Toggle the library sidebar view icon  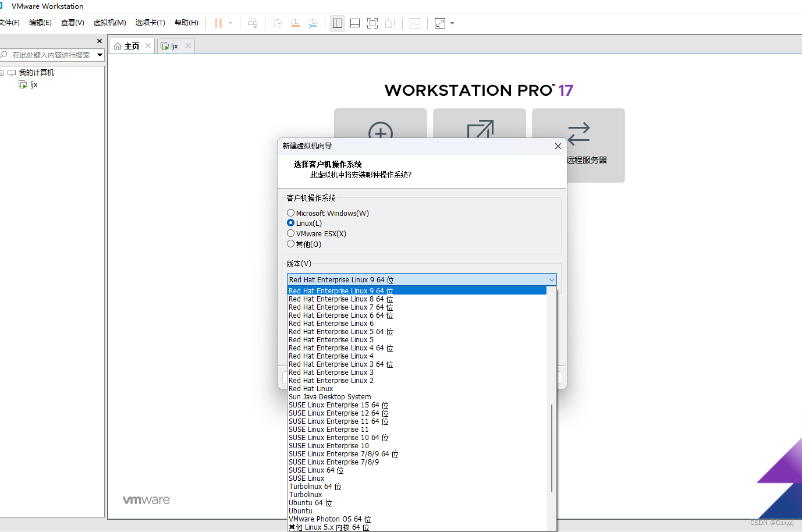(x=338, y=23)
